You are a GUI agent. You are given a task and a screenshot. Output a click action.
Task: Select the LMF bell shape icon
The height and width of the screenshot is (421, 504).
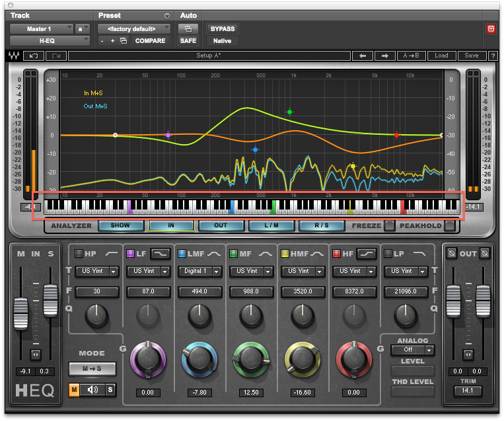click(214, 254)
